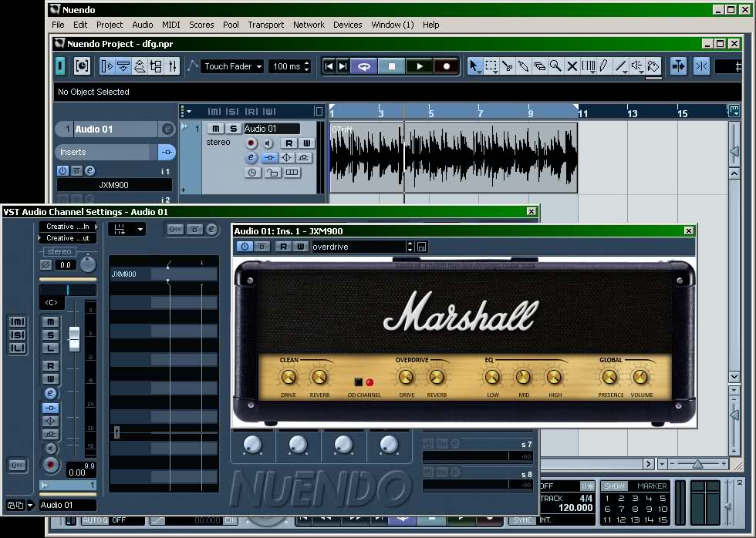
Task: Pick the Color paint bucket tool
Action: tap(653, 66)
